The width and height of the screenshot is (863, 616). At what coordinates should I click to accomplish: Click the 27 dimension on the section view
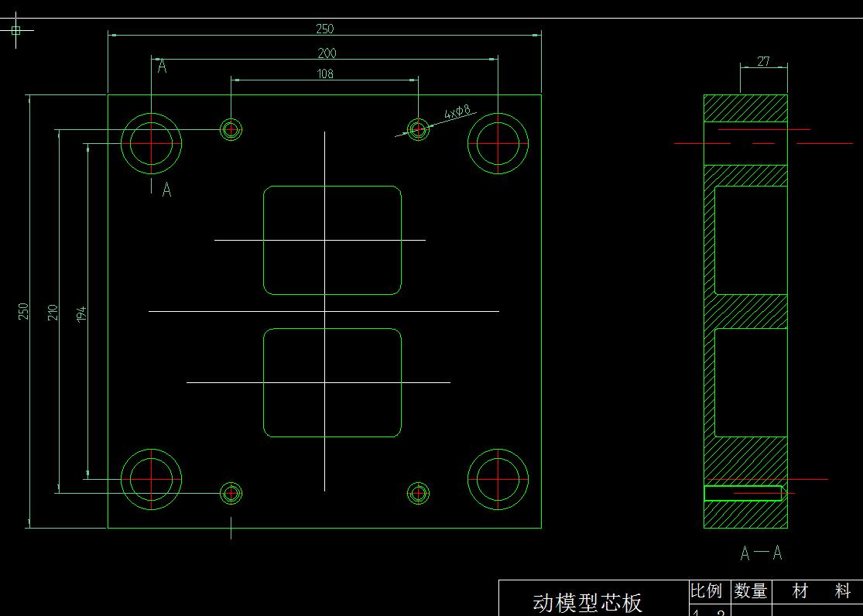click(763, 60)
